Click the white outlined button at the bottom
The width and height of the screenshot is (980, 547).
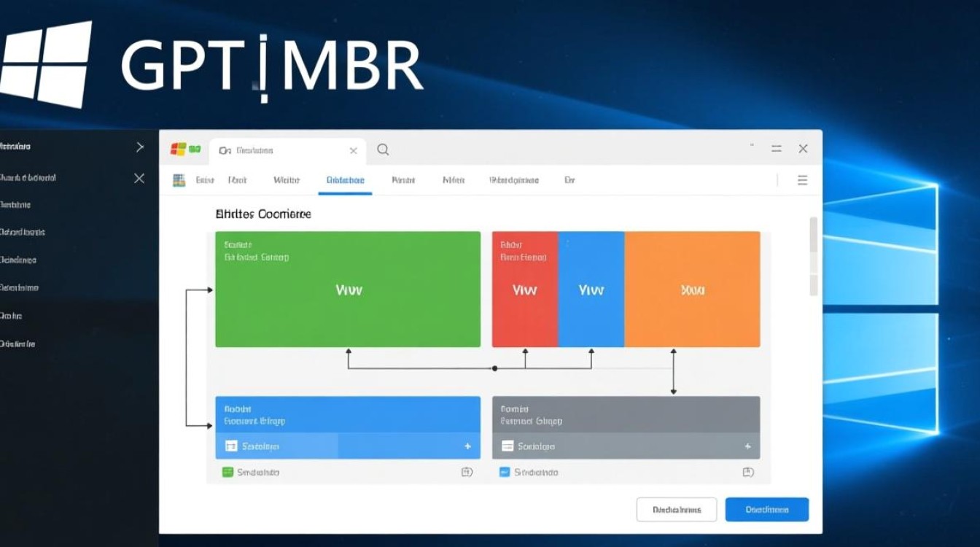click(x=676, y=510)
